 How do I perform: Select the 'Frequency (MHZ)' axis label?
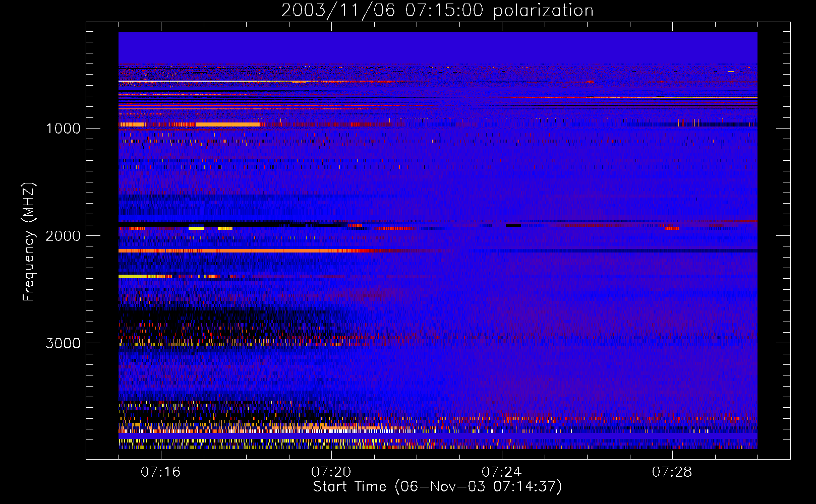pyautogui.click(x=29, y=241)
